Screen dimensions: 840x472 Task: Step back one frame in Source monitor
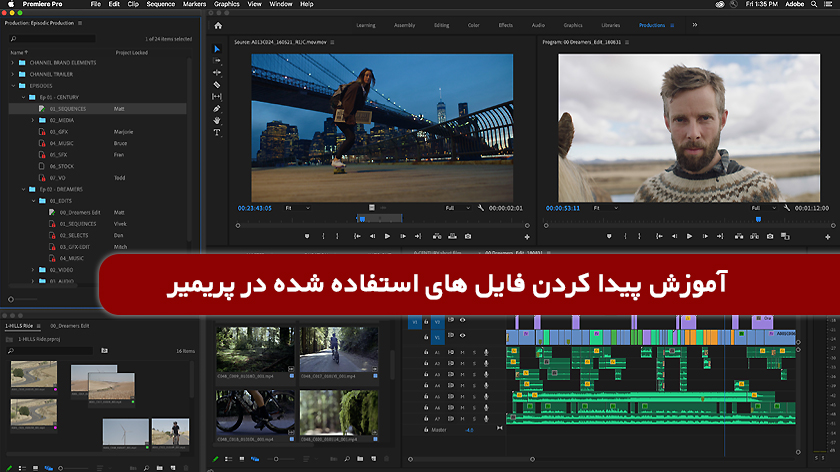[372, 236]
